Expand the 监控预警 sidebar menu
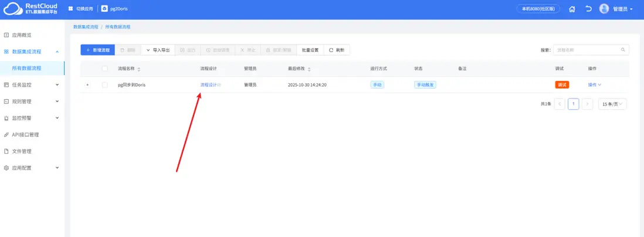The image size is (644, 237). click(32, 118)
